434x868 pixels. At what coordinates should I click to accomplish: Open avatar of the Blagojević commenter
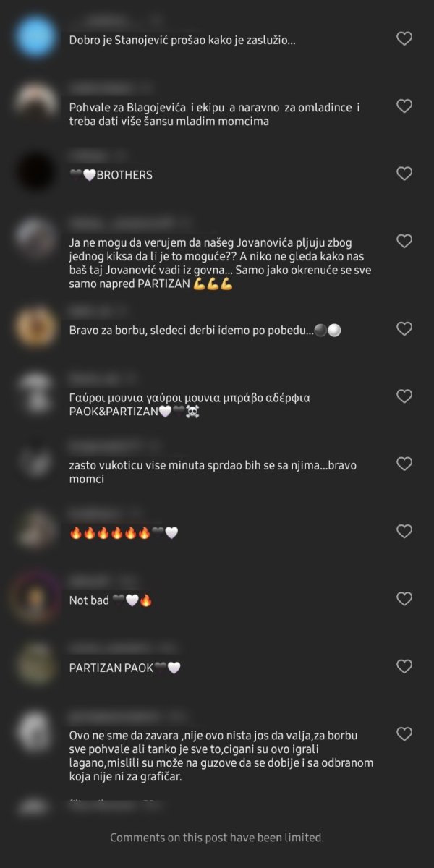(35, 104)
